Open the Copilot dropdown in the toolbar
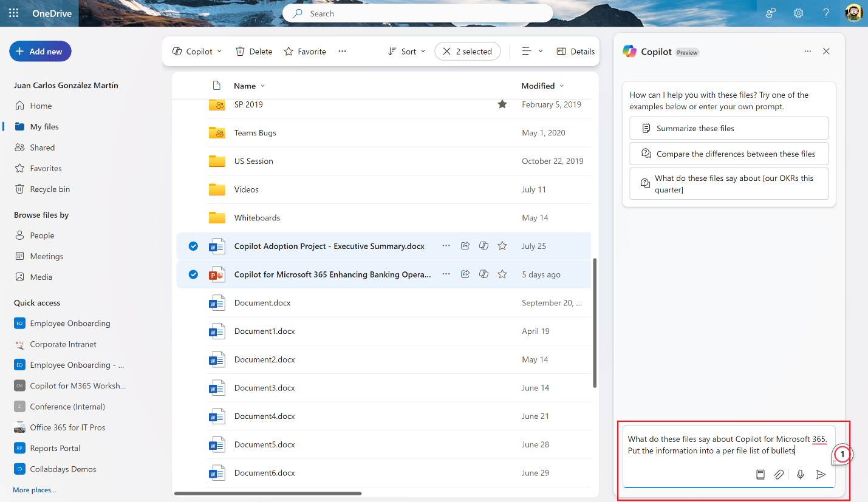The width and height of the screenshot is (868, 502). pos(196,51)
